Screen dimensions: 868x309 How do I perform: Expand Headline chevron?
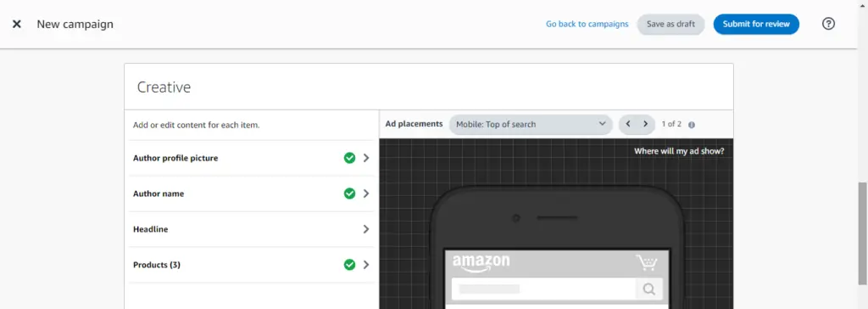click(x=366, y=229)
